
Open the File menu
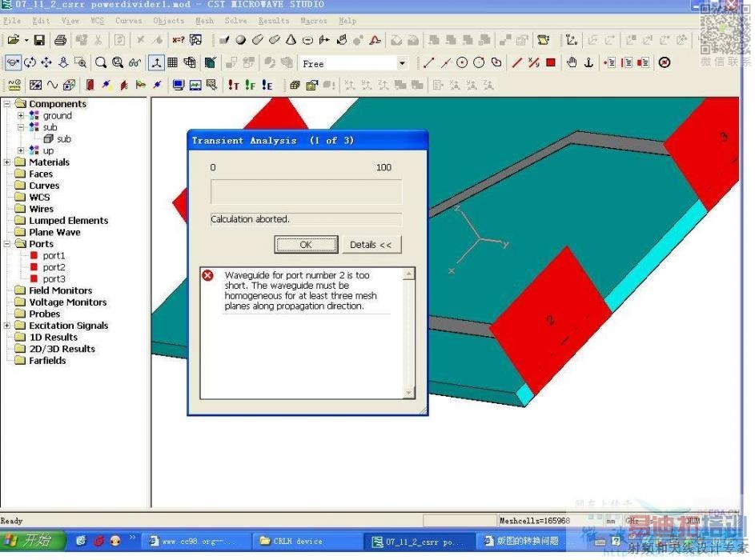[x=12, y=21]
